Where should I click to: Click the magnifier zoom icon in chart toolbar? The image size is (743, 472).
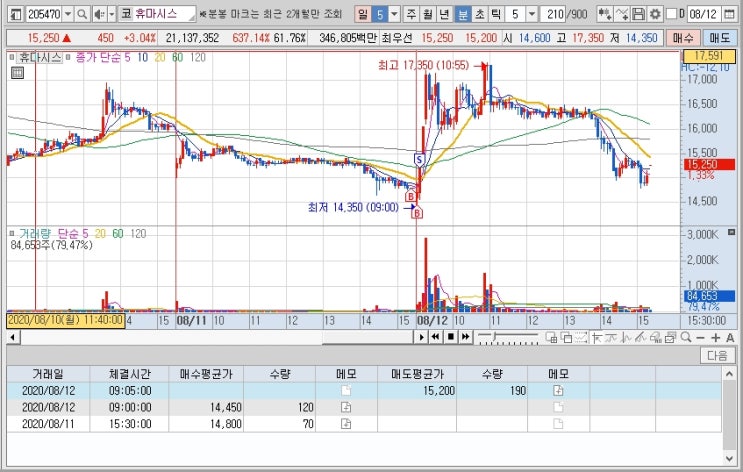[686, 337]
